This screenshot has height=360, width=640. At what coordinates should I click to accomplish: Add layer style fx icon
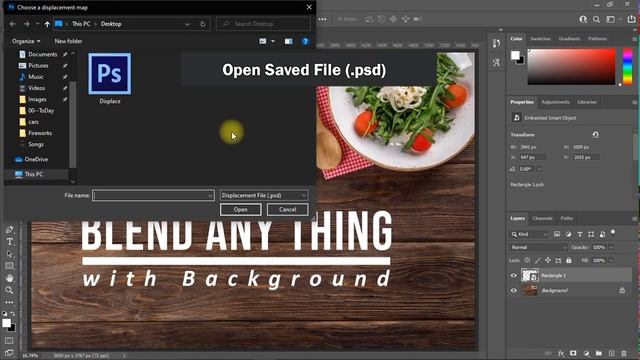[561, 353]
